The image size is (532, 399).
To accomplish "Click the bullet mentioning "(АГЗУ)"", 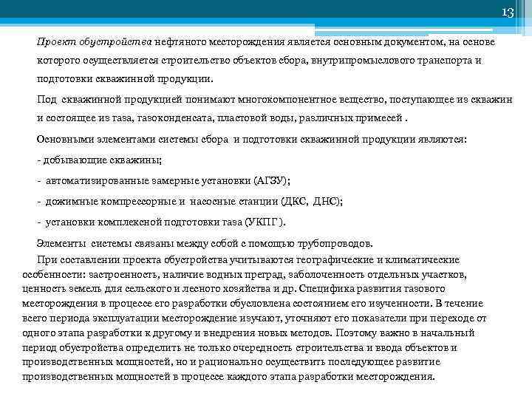I will 163,180.
